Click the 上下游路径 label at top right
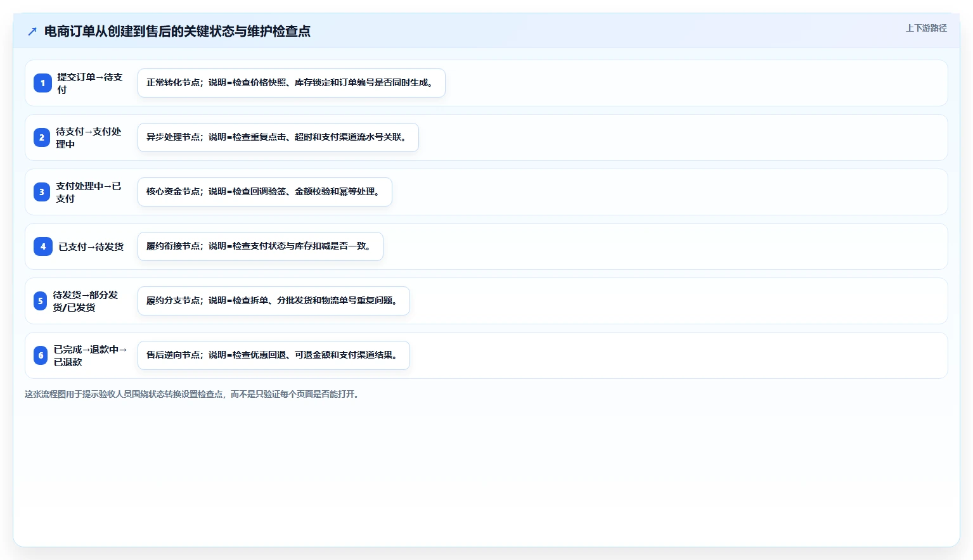The image size is (973, 560). tap(926, 28)
